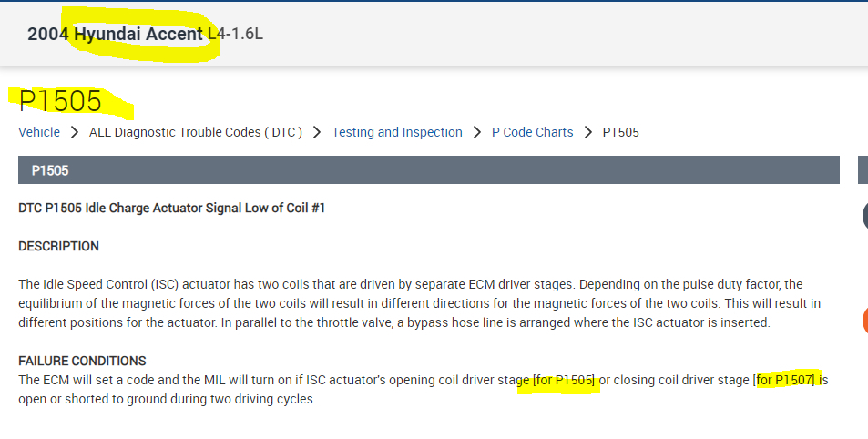Click the orange circular button at right edge
Image resolution: width=868 pixels, height=439 pixels.
(864, 321)
